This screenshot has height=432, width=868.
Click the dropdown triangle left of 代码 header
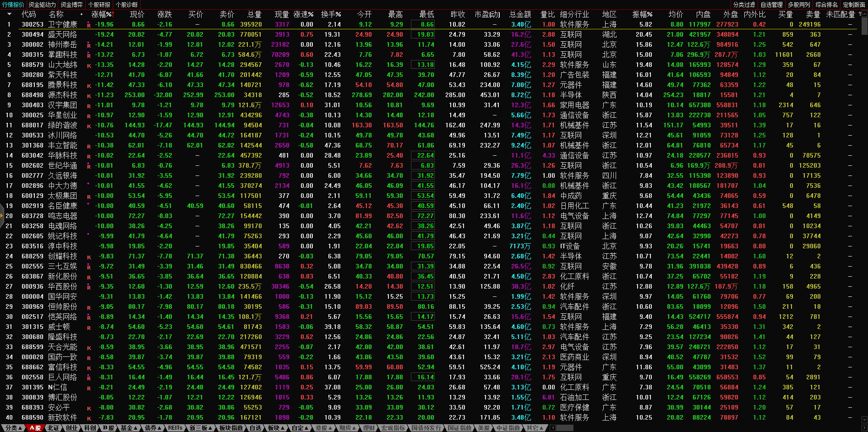[9, 14]
